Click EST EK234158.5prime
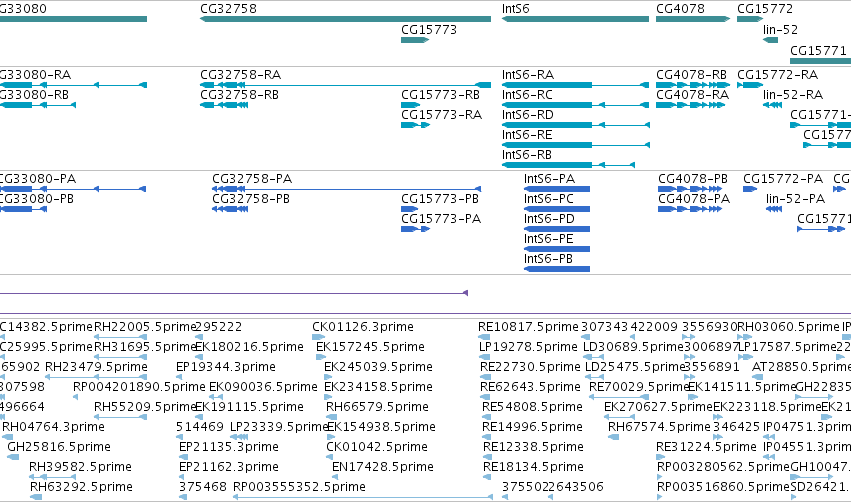 click(x=328, y=397)
